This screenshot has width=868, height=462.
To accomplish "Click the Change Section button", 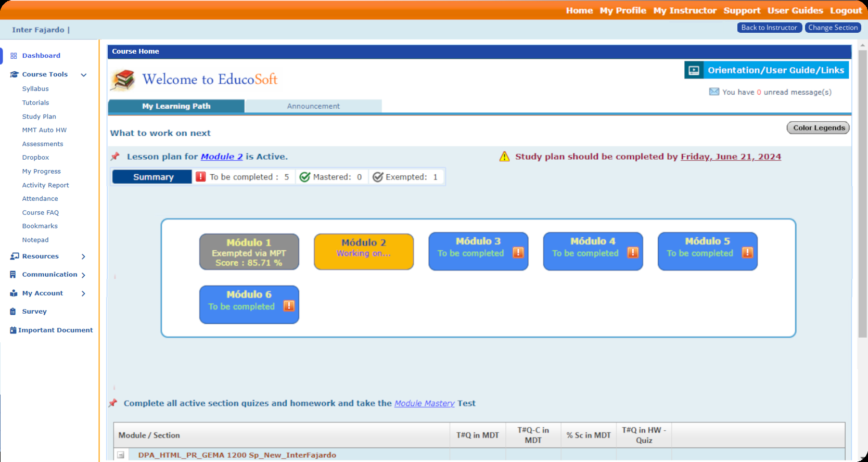I will 833,28.
